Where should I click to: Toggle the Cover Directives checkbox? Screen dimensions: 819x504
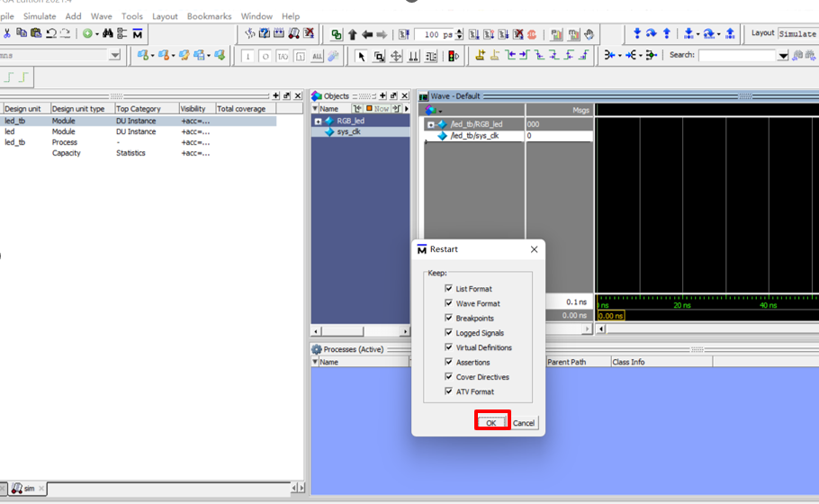click(448, 376)
